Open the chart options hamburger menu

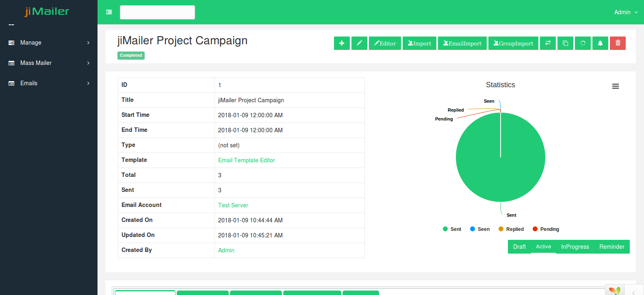click(x=616, y=86)
